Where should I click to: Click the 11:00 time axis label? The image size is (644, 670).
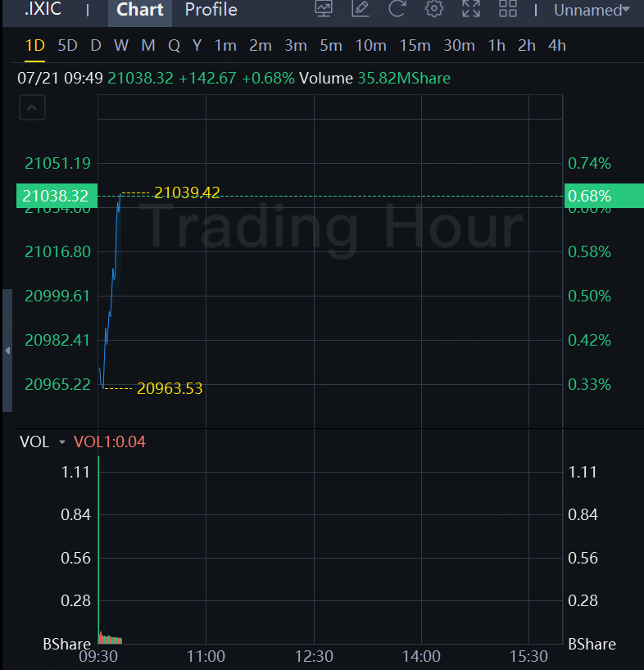coord(206,656)
